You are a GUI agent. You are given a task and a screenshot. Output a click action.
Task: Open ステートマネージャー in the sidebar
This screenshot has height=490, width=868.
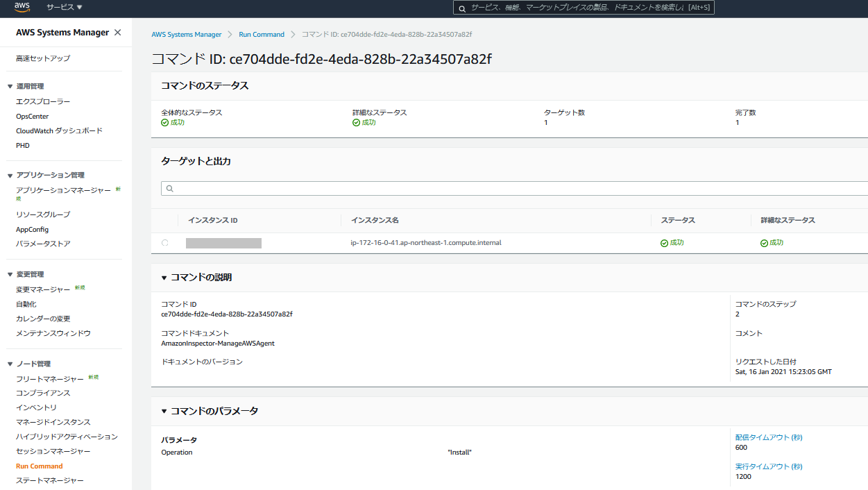point(50,480)
